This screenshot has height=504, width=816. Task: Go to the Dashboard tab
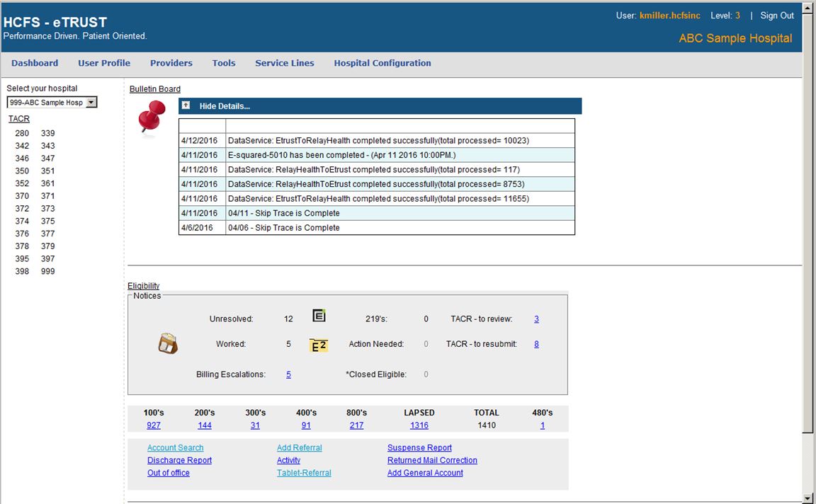tap(35, 63)
